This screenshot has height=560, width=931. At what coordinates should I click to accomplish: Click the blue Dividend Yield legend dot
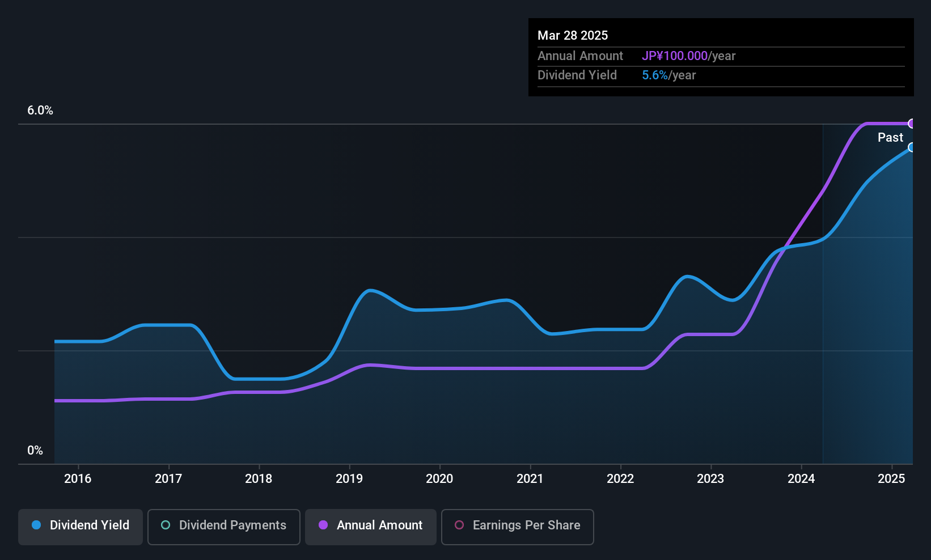[x=36, y=525]
